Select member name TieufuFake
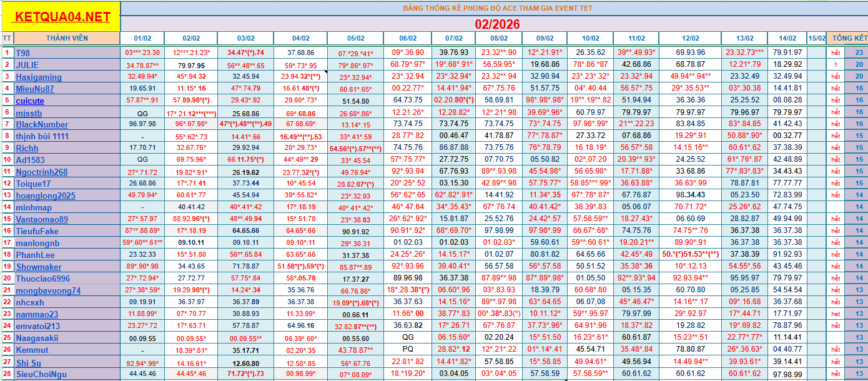 (x=37, y=231)
